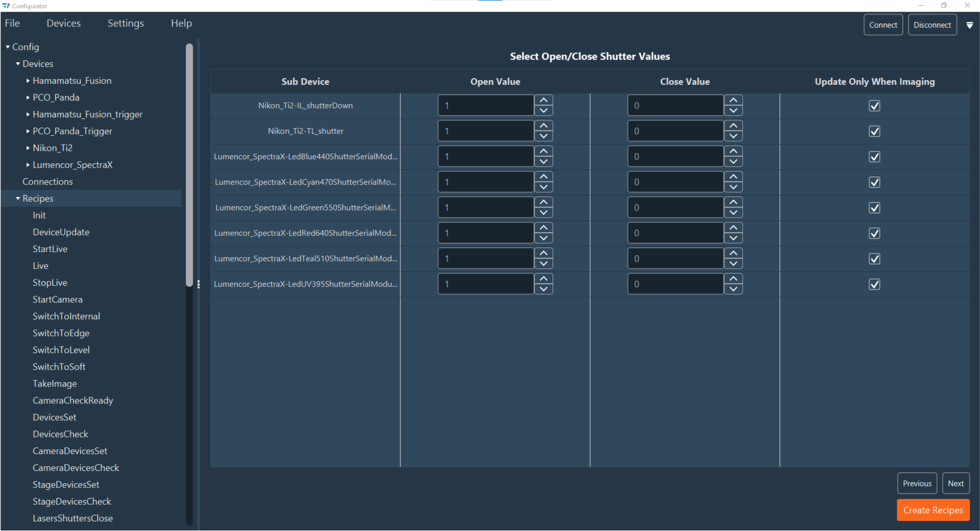Viewport: 980px width, 531px height.
Task: Toggle Update Only When Imaging for LedRed640
Action: coord(874,233)
